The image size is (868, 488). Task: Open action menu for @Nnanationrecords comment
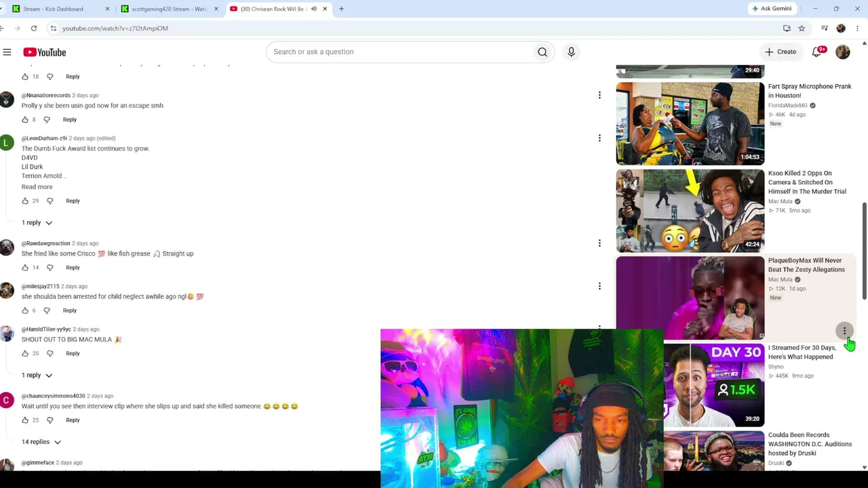(599, 96)
